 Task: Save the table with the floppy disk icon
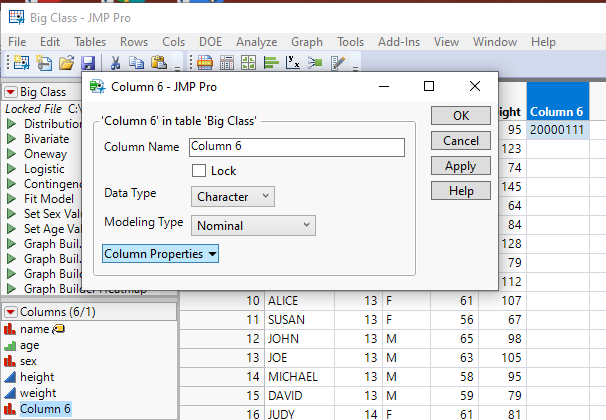pyautogui.click(x=88, y=62)
